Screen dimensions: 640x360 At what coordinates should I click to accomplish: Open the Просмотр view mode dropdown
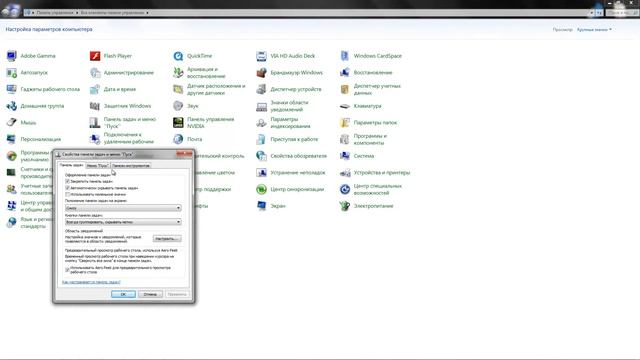[x=594, y=30]
